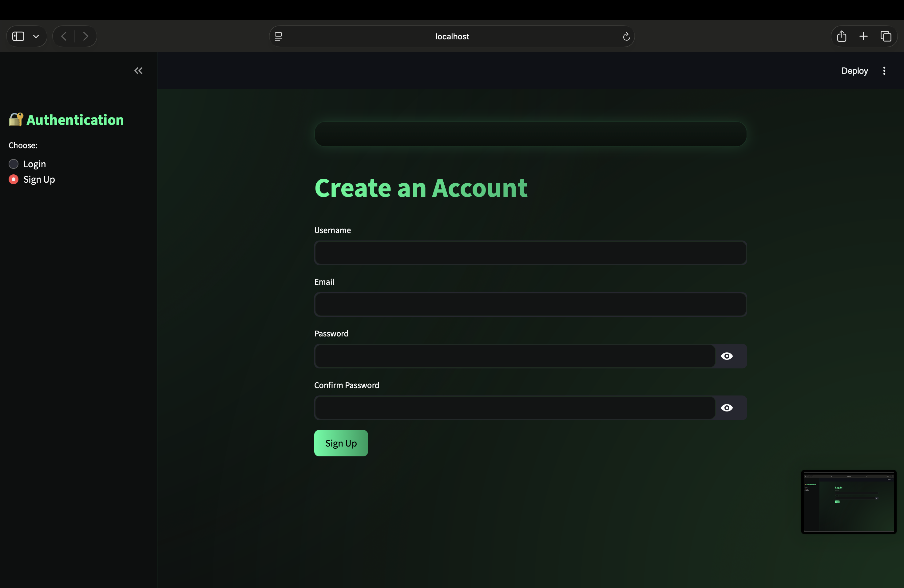This screenshot has width=904, height=588.
Task: Open the Share icon in toolbar
Action: pos(841,37)
